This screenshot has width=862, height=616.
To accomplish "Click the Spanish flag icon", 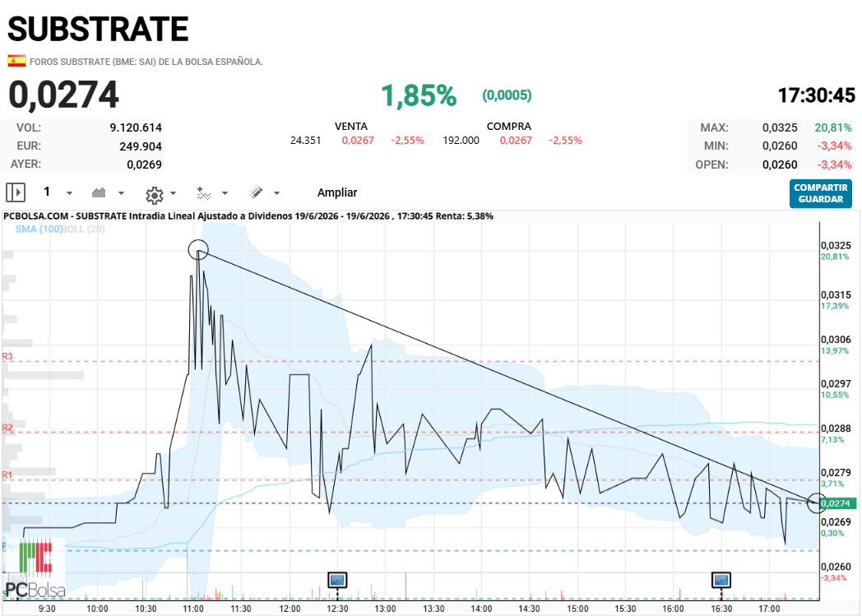I will pos(16,61).
